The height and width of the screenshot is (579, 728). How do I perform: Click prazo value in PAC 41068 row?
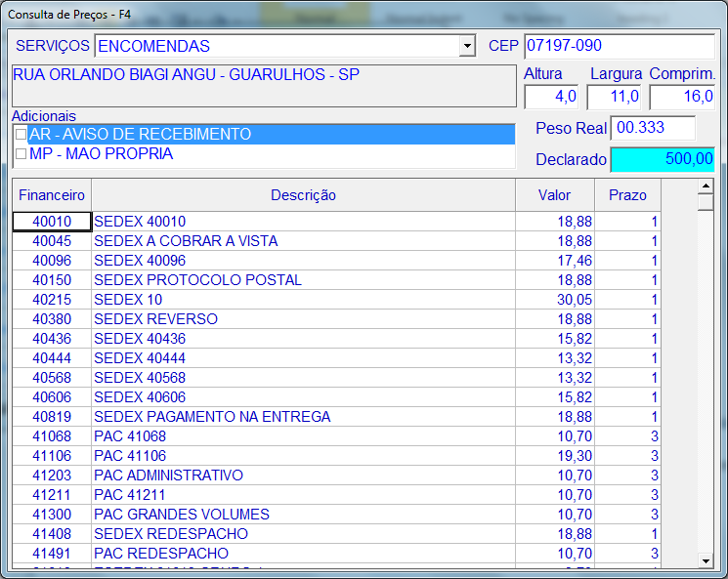(x=627, y=435)
